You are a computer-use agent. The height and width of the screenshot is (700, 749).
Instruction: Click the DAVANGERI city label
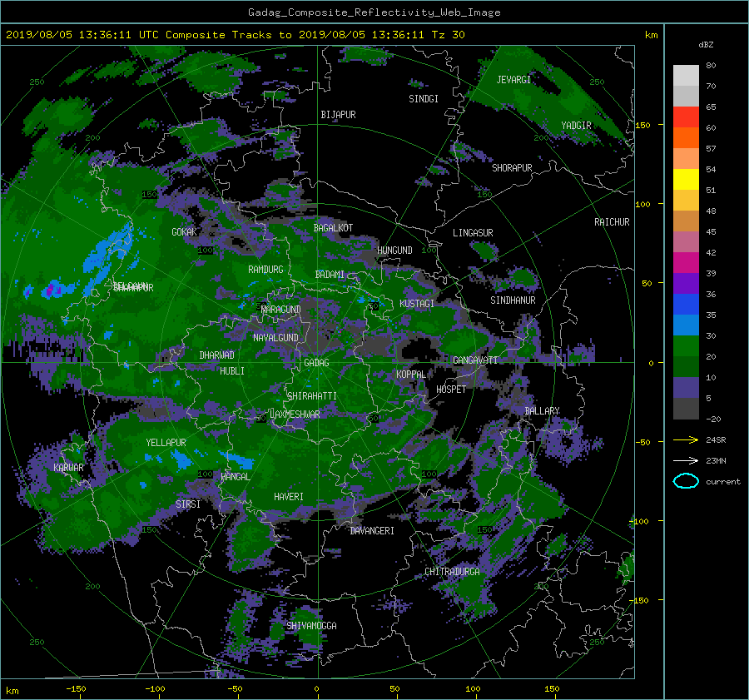point(372,531)
